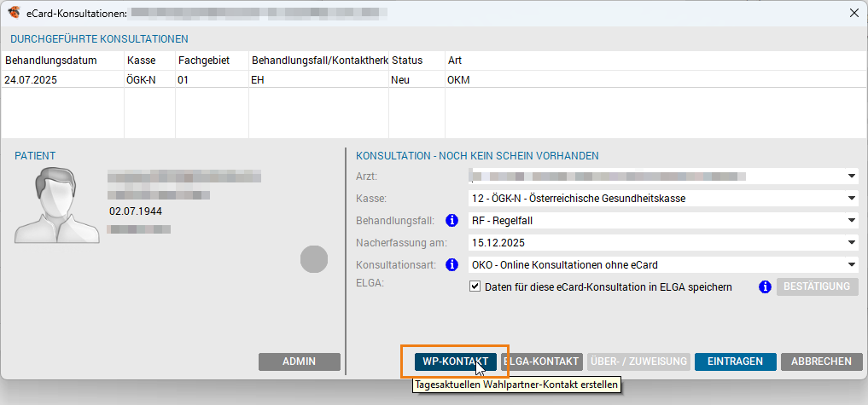The height and width of the screenshot is (405, 868).
Task: Toggle ELGA data storage checkbox
Action: [475, 287]
